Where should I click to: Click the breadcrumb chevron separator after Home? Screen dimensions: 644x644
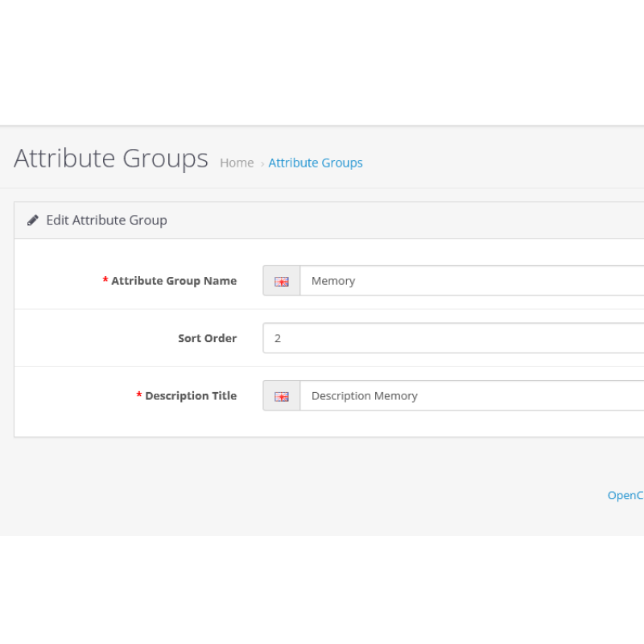tap(262, 163)
